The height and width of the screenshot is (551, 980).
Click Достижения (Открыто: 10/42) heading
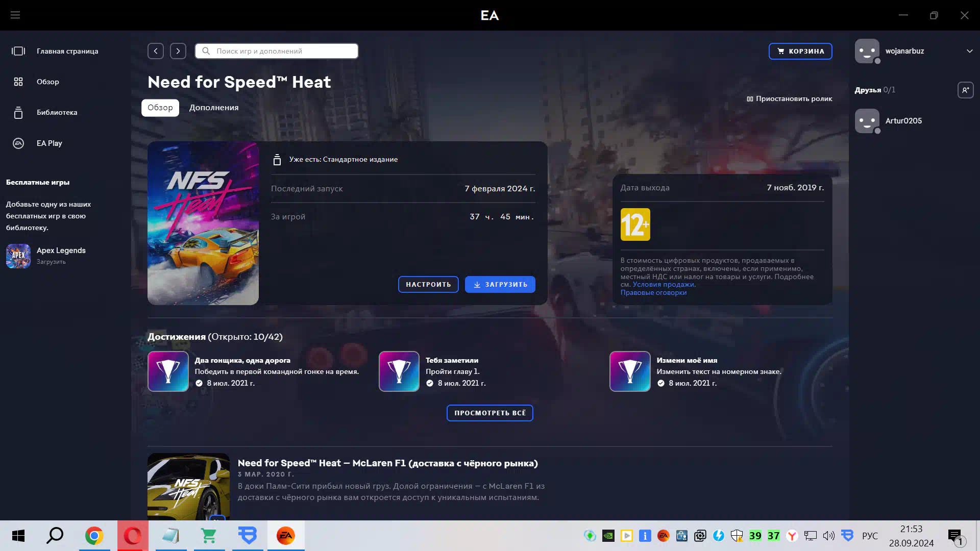pos(215,337)
